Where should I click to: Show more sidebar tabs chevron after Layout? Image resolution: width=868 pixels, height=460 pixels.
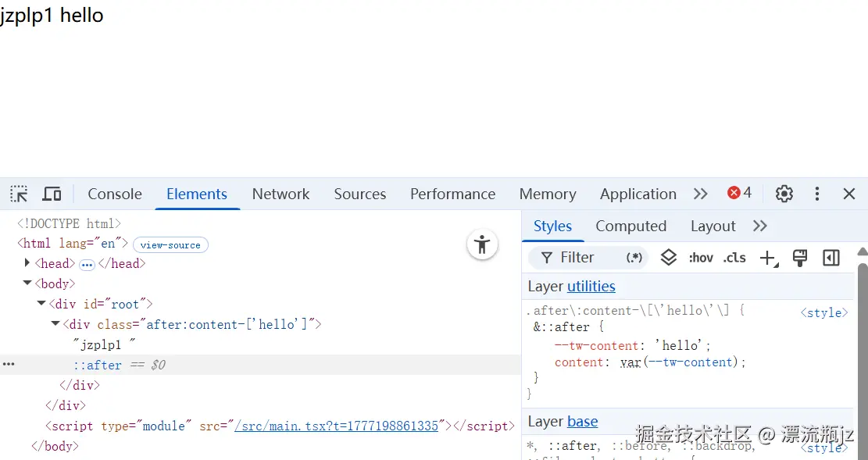pos(760,226)
